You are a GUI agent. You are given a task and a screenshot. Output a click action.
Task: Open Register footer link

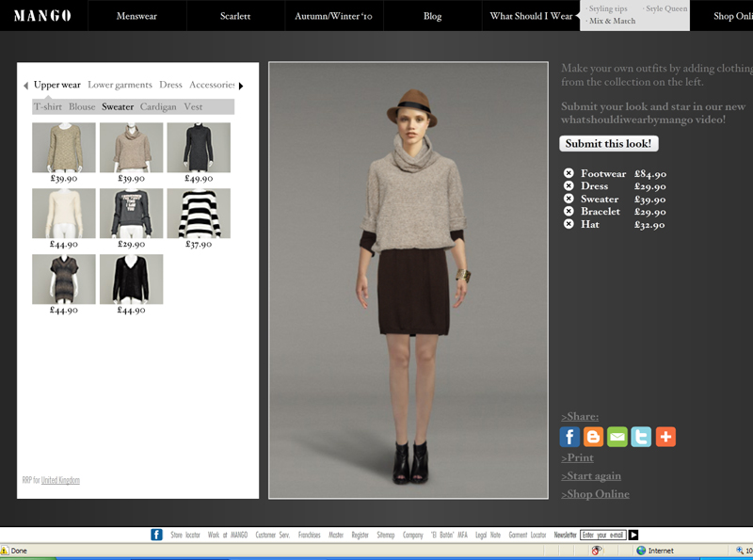pyautogui.click(x=360, y=535)
